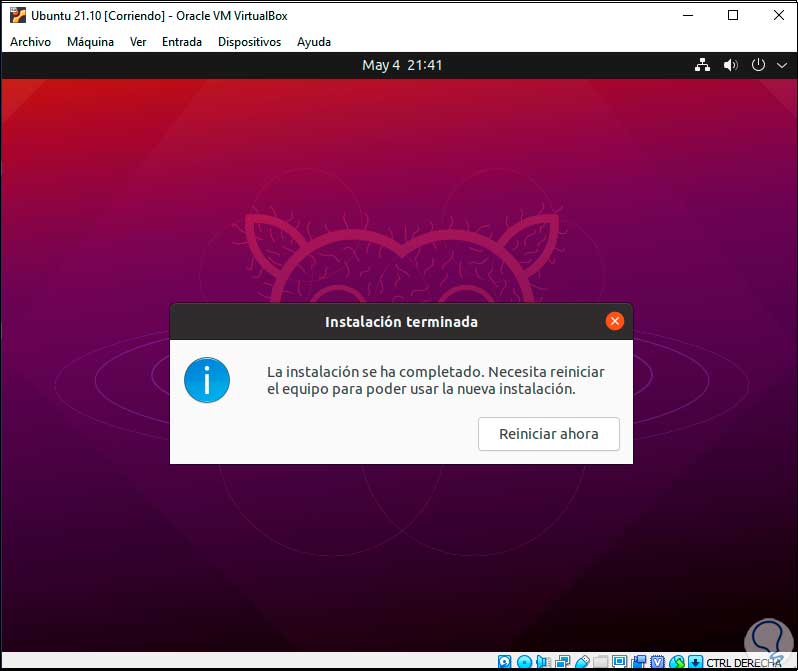Open the Entrada menu
Image resolution: width=798 pixels, height=671 pixels.
[182, 42]
